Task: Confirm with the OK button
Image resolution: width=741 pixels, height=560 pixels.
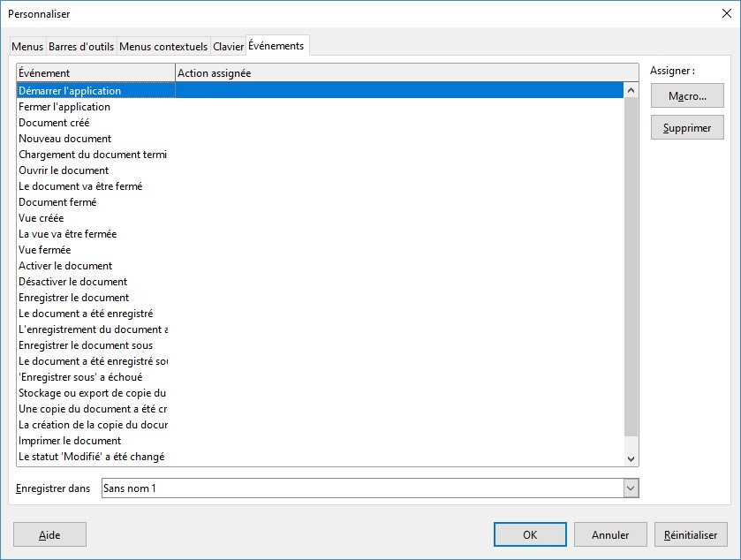Action: tap(530, 534)
